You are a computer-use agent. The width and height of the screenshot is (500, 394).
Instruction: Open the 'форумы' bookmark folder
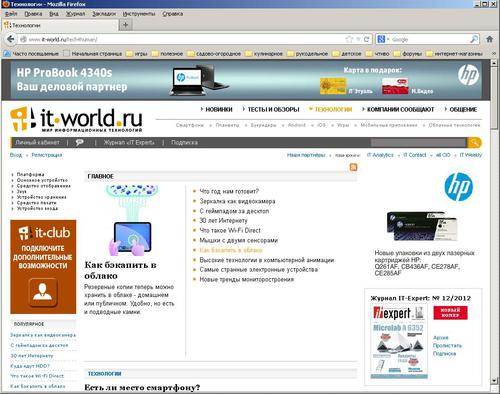click(x=408, y=53)
